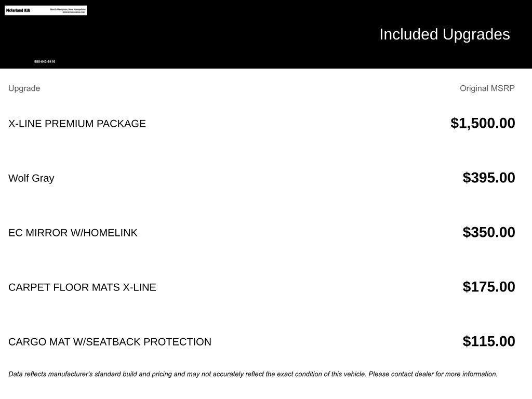Click the $395.00 price
The image size is (532, 399).
coord(488,178)
